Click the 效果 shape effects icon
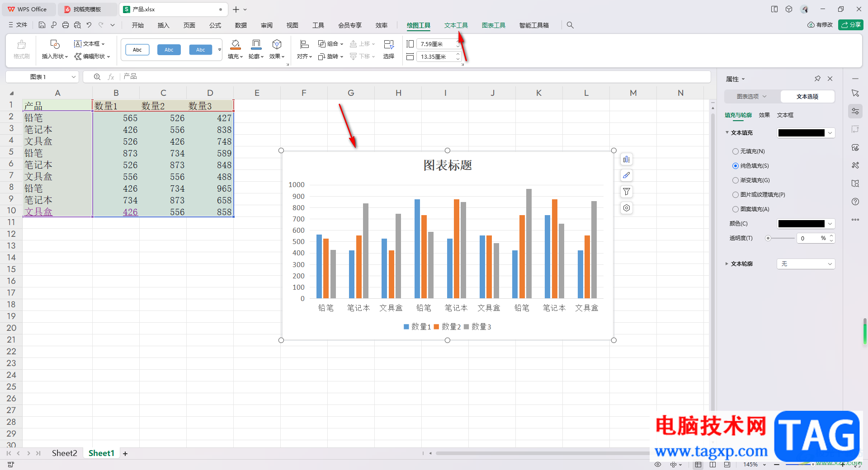The width and height of the screenshot is (868, 470). pos(277,44)
